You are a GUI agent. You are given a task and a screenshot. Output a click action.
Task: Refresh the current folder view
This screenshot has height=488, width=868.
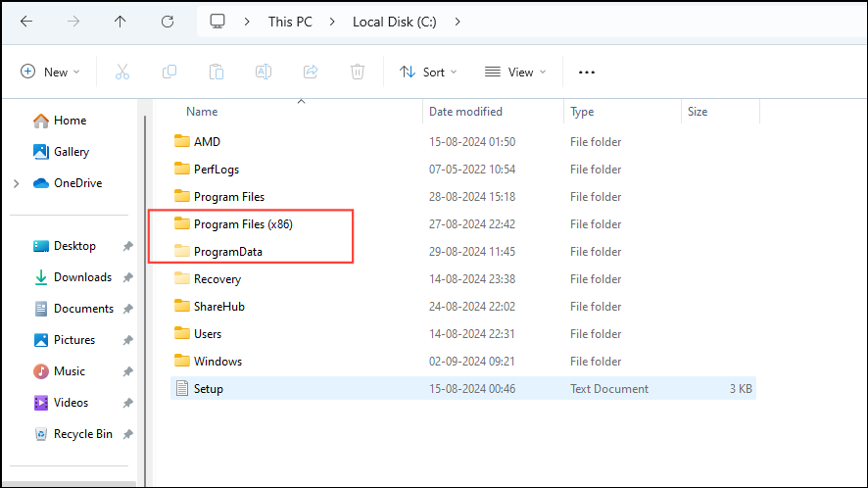tap(168, 22)
